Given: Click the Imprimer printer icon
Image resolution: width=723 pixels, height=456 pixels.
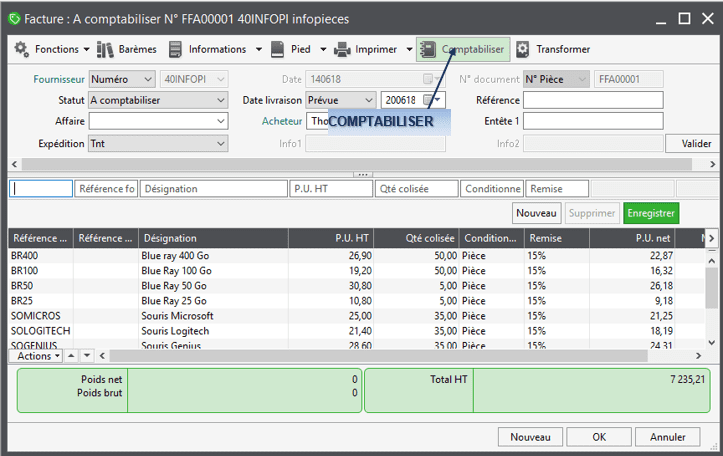Looking at the screenshot, I should 342,49.
